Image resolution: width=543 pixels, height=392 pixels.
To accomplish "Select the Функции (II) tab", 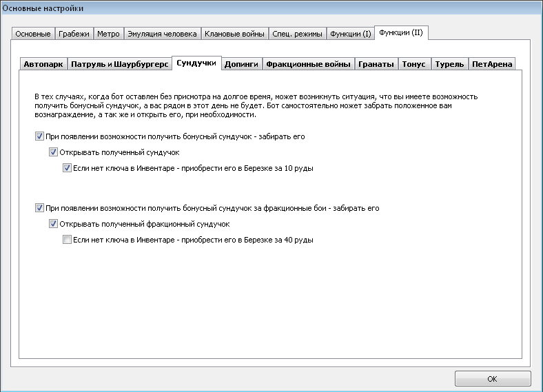I will (x=401, y=32).
